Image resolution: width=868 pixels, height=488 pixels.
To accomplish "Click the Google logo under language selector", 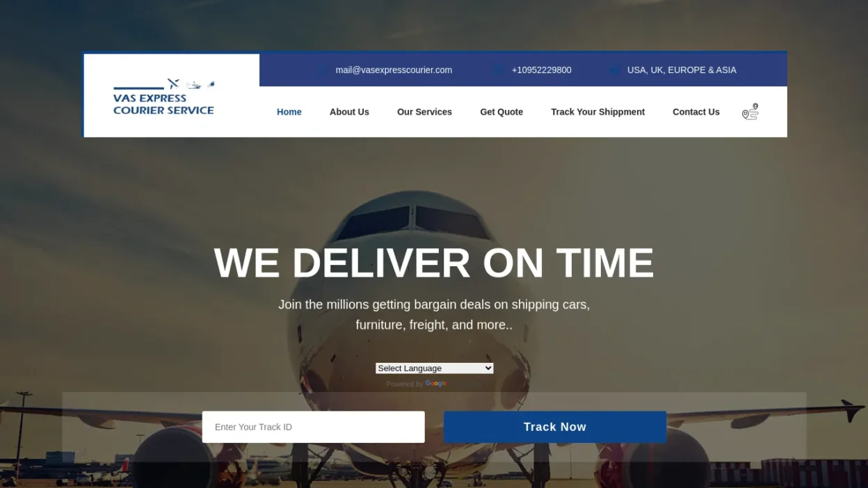I will point(436,384).
